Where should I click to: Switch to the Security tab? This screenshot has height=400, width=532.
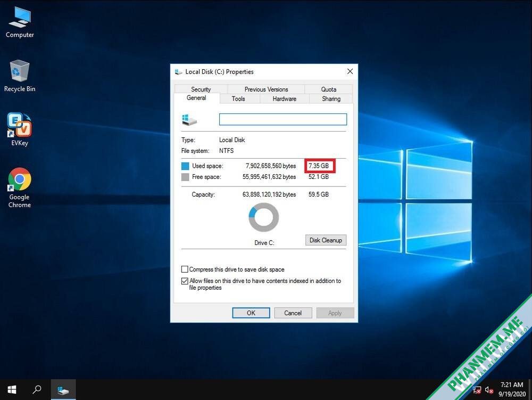[x=201, y=89]
